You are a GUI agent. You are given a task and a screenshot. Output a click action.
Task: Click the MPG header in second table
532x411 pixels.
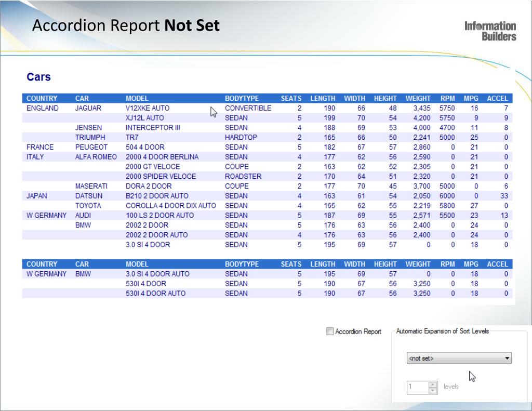point(471,264)
